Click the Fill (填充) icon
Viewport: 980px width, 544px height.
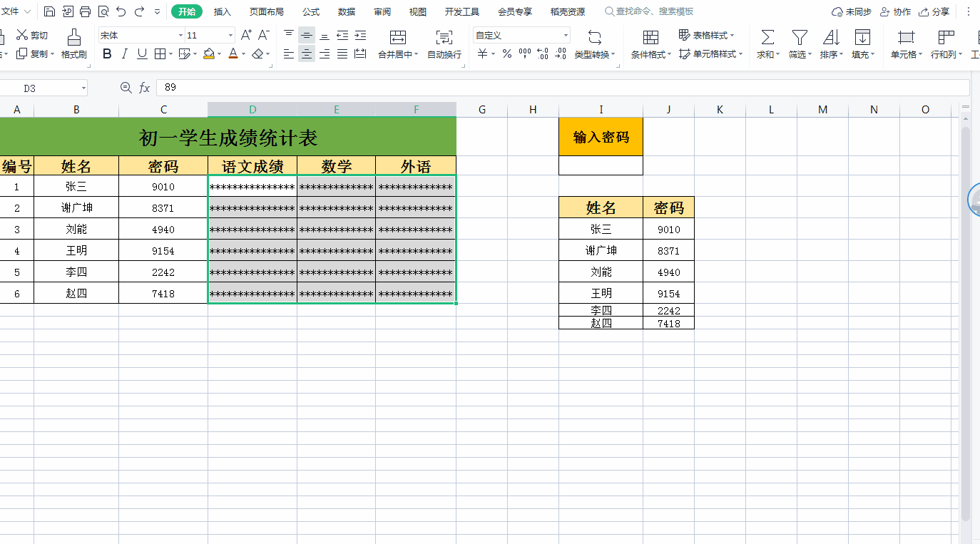tap(862, 37)
